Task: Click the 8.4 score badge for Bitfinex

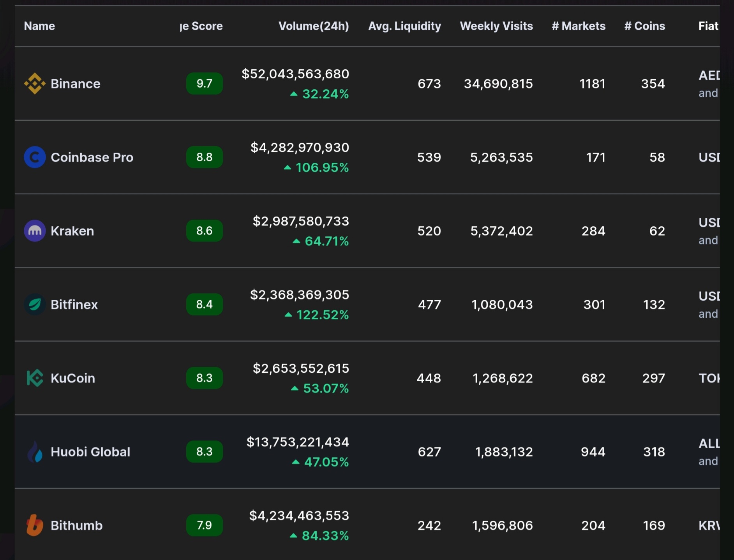Action: tap(205, 304)
